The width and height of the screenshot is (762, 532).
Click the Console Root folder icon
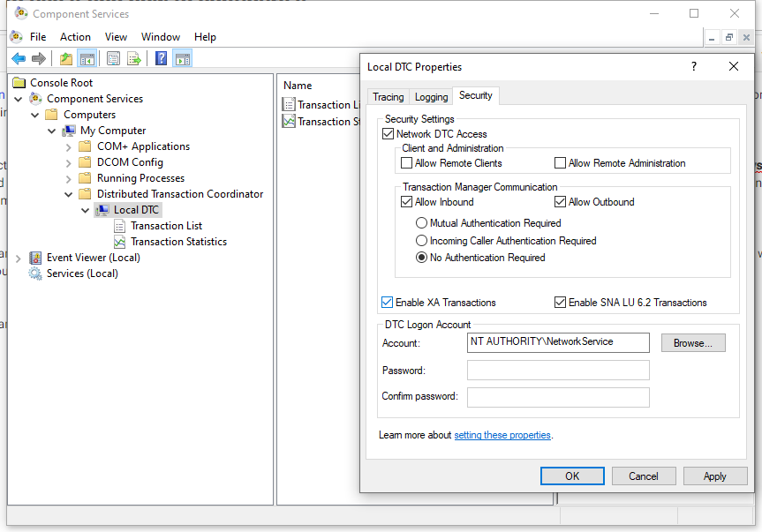tap(19, 83)
